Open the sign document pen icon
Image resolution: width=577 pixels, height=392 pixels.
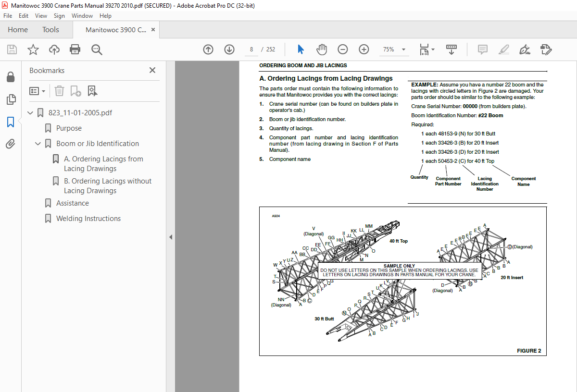click(525, 49)
